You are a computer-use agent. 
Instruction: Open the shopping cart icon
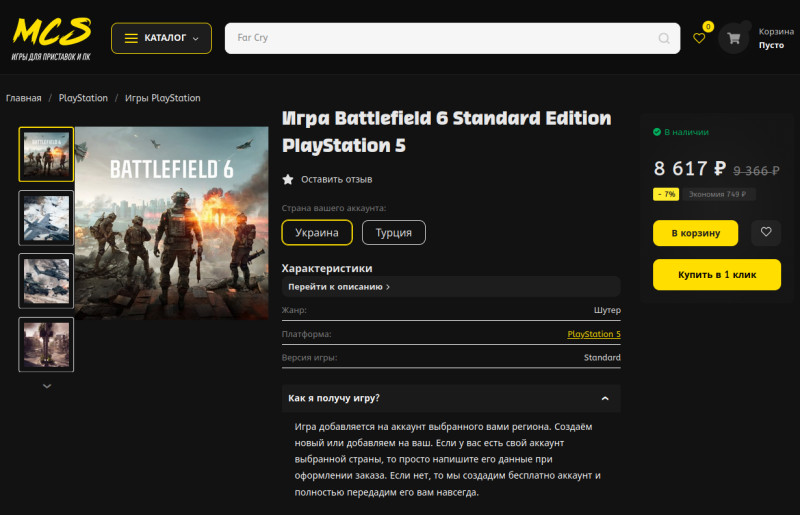pyautogui.click(x=734, y=38)
